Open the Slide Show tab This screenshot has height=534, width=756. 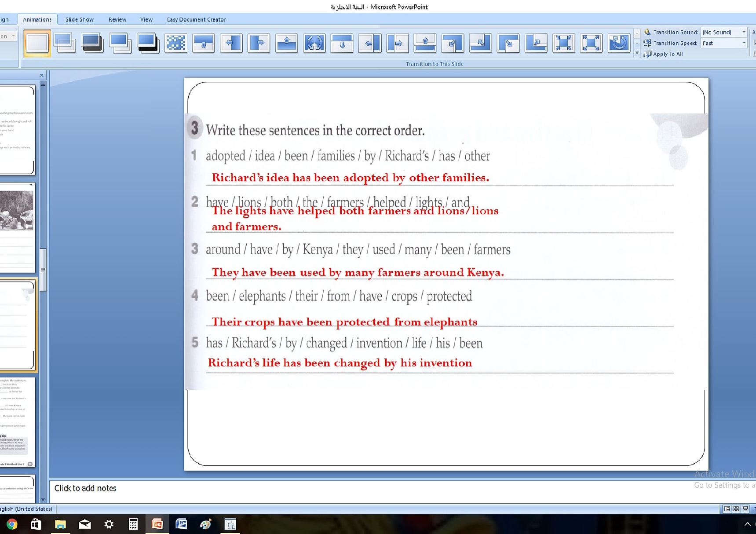coord(79,19)
